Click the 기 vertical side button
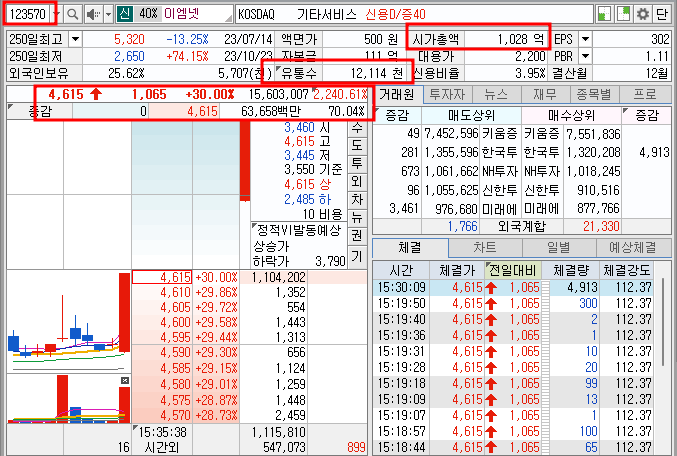This screenshot has height=456, width=677. tap(357, 256)
